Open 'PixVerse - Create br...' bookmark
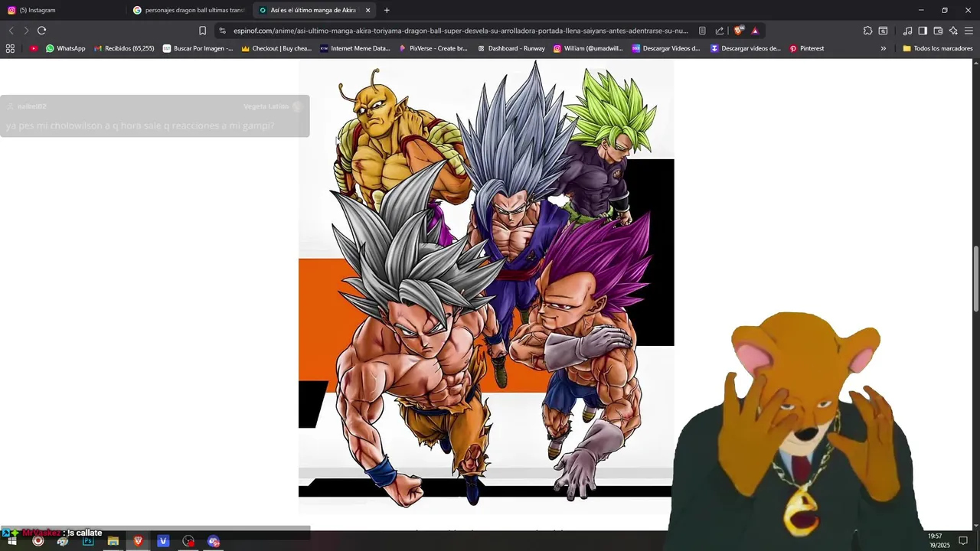 (x=433, y=48)
